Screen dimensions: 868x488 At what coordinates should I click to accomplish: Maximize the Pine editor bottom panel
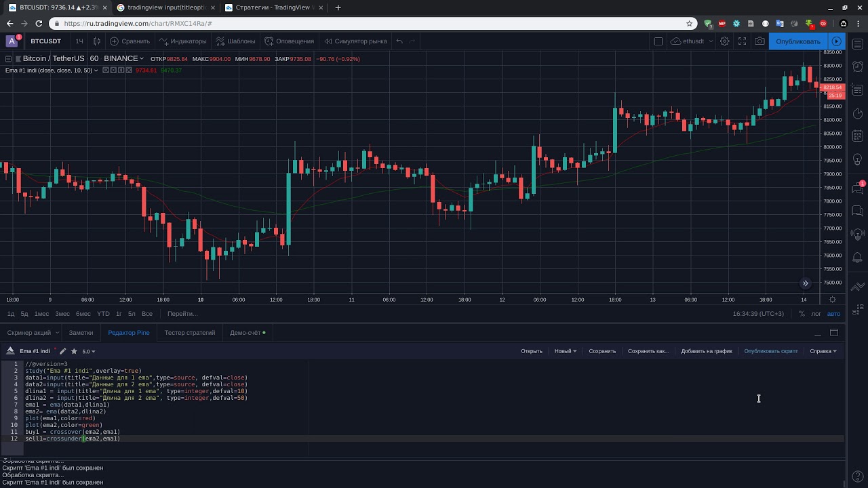[834, 333]
